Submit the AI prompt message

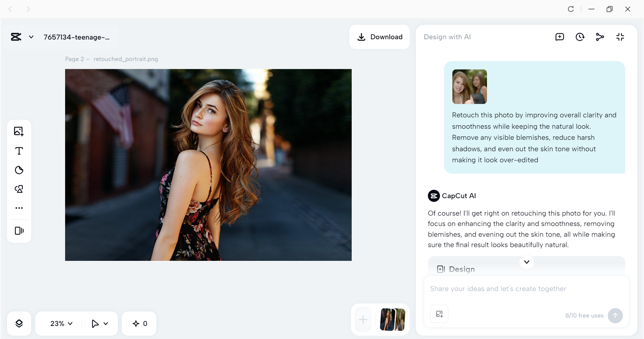(615, 315)
